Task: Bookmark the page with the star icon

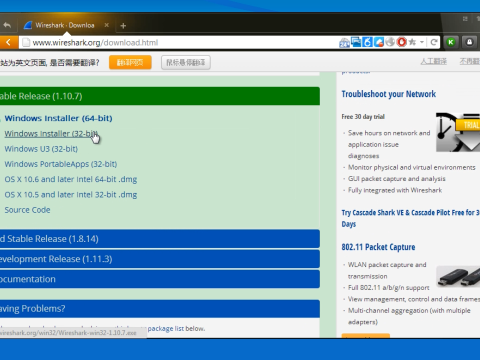Action: pyautogui.click(x=412, y=42)
